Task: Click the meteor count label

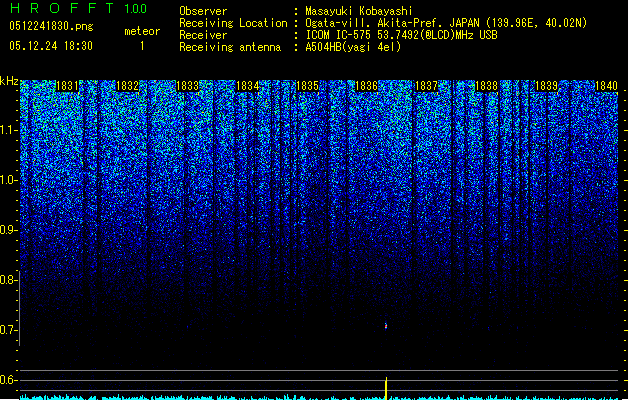Action: (x=142, y=31)
